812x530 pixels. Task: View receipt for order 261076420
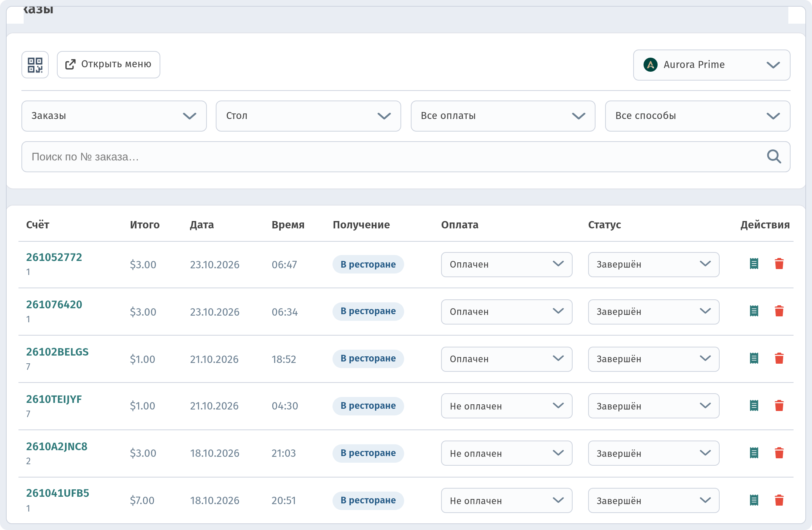tap(754, 311)
